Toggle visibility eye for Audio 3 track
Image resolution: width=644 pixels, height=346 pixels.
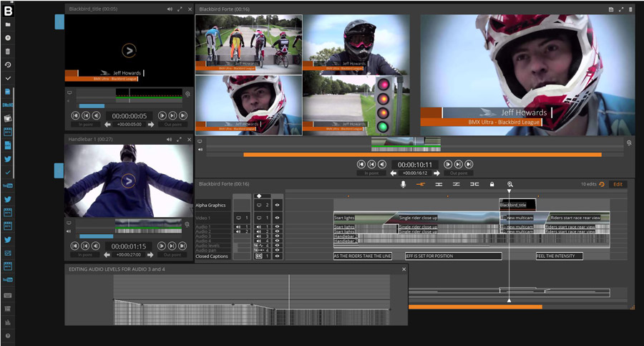pyautogui.click(x=277, y=236)
